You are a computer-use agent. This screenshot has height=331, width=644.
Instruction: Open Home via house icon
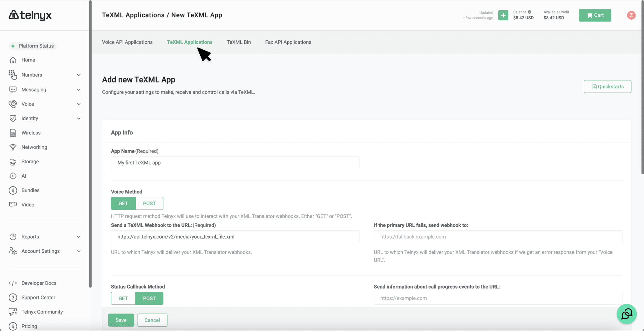tap(13, 60)
